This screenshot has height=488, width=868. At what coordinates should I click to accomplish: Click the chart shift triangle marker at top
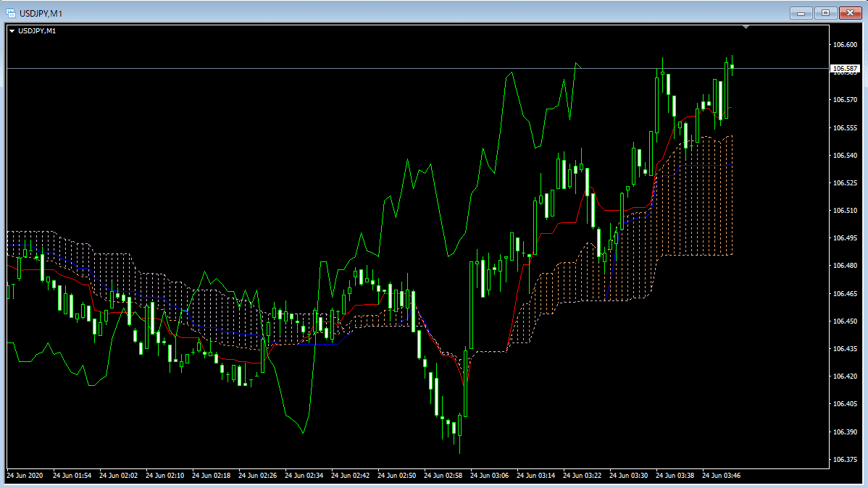coord(746,28)
